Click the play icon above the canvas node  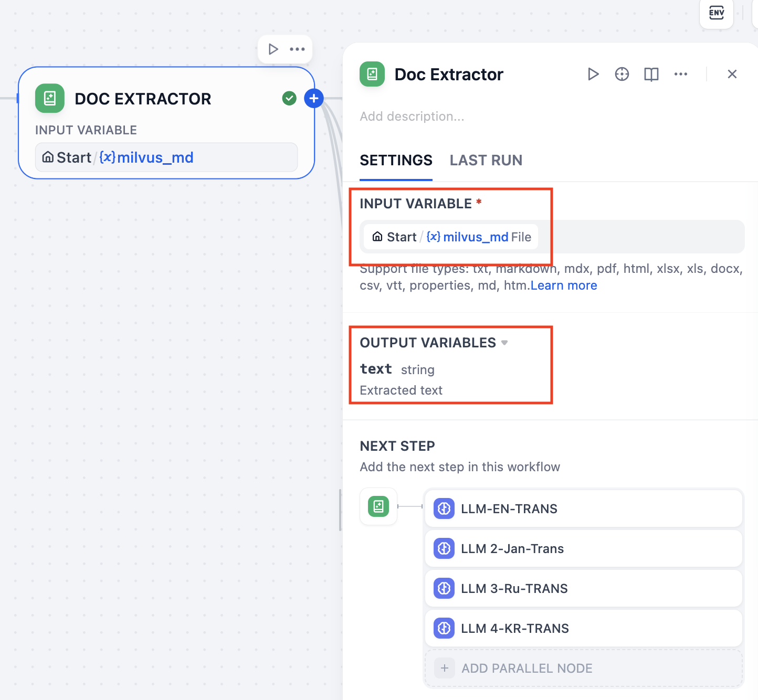[x=273, y=49]
